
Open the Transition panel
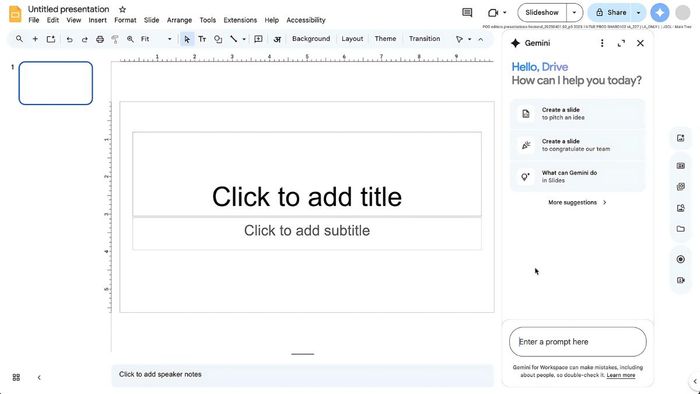click(x=425, y=39)
